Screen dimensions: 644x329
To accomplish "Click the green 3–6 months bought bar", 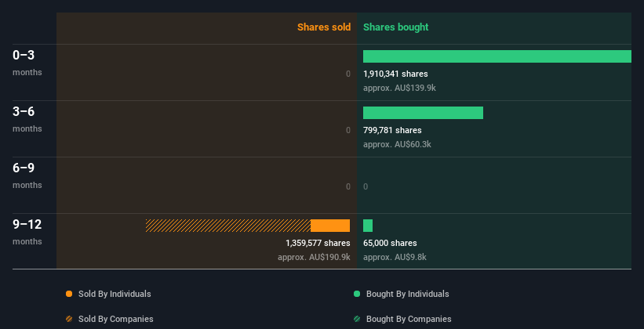I will 423,113.
